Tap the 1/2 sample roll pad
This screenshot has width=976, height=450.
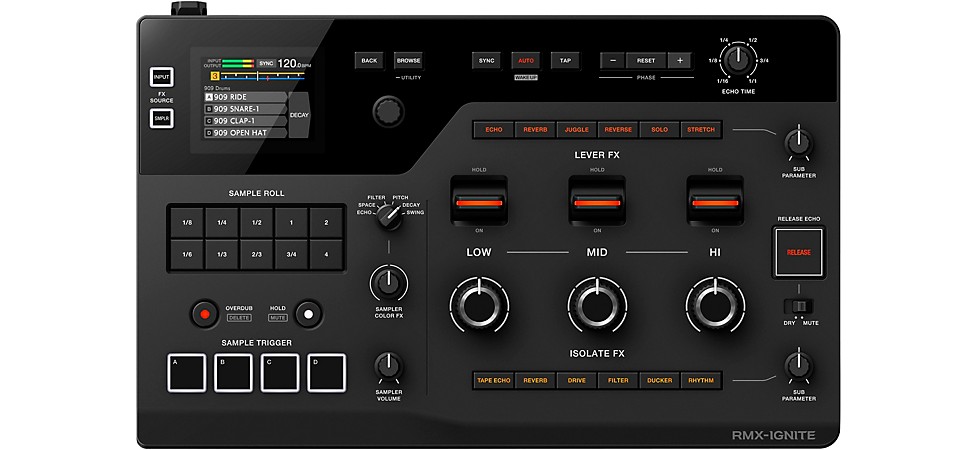point(256,222)
